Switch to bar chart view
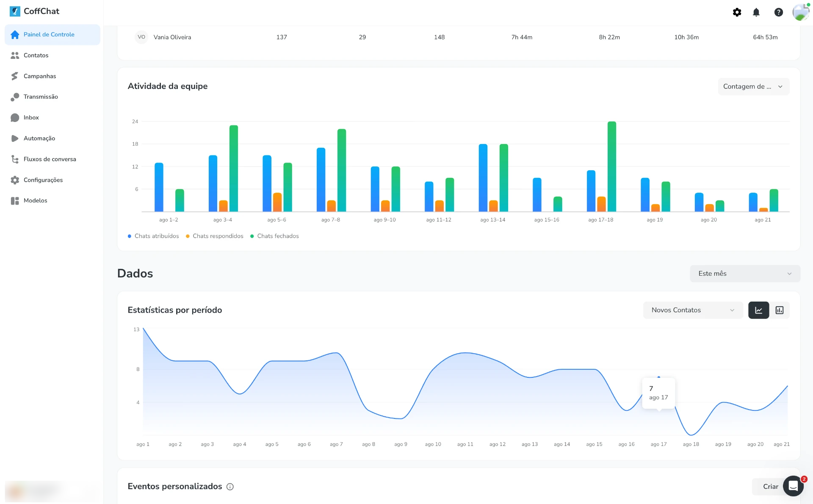Image resolution: width=813 pixels, height=504 pixels. pos(780,310)
